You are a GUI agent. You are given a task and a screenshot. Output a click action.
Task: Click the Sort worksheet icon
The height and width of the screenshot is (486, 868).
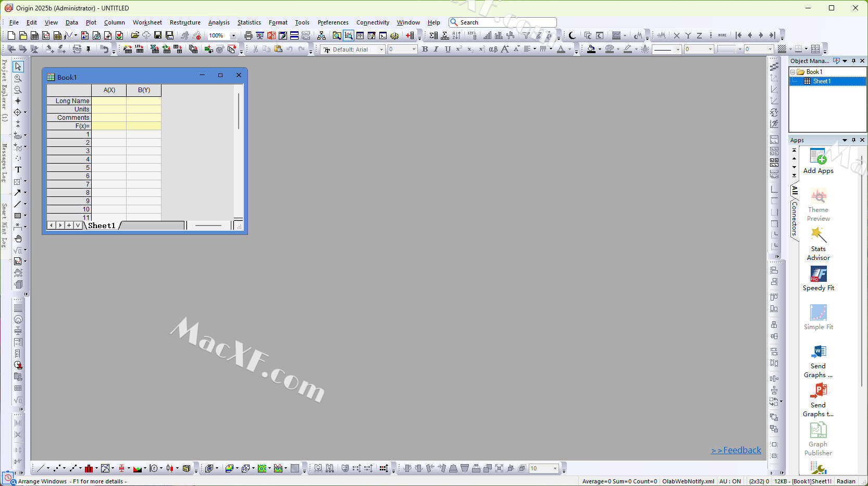click(x=456, y=35)
